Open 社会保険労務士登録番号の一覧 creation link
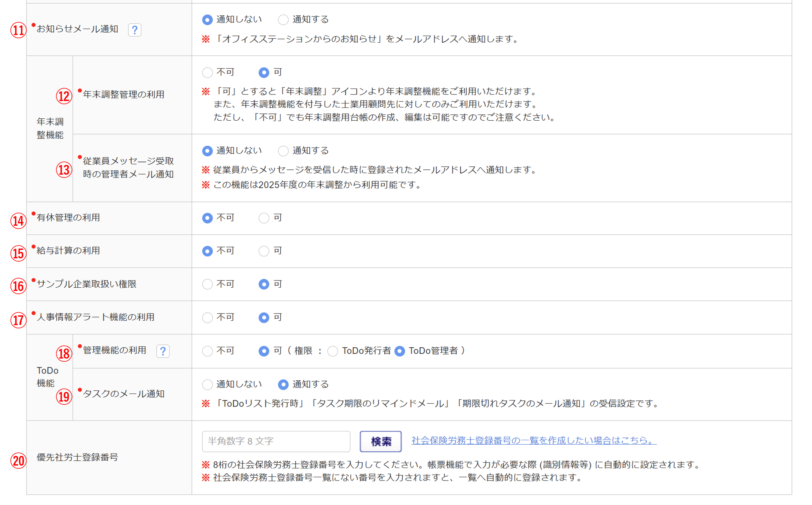Screen dimensions: 812x505 pyautogui.click(x=534, y=441)
